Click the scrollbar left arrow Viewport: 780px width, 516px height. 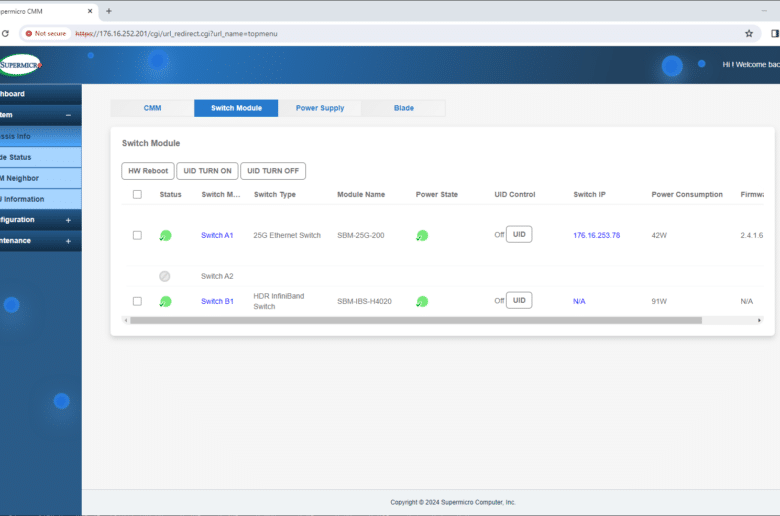(x=126, y=320)
